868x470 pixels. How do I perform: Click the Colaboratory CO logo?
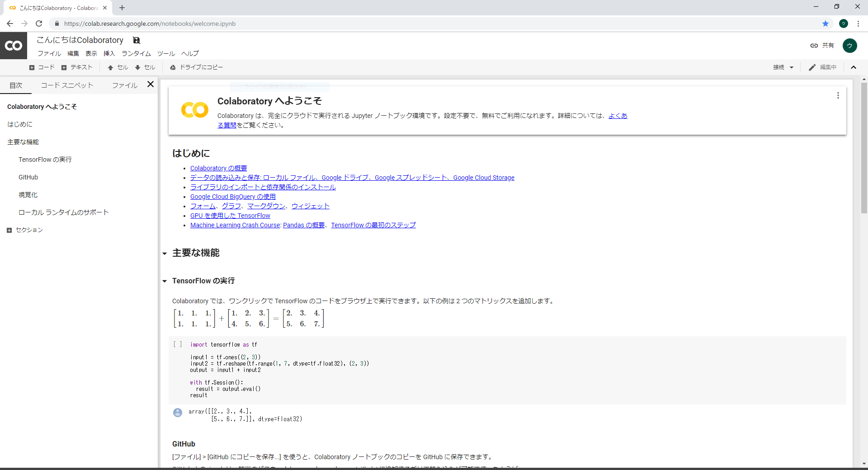coord(14,45)
